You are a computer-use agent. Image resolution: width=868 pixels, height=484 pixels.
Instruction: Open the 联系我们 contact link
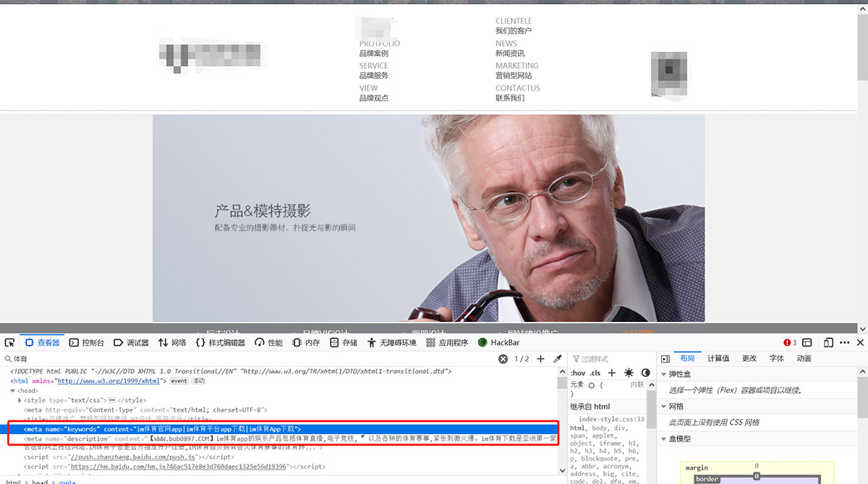click(x=510, y=98)
